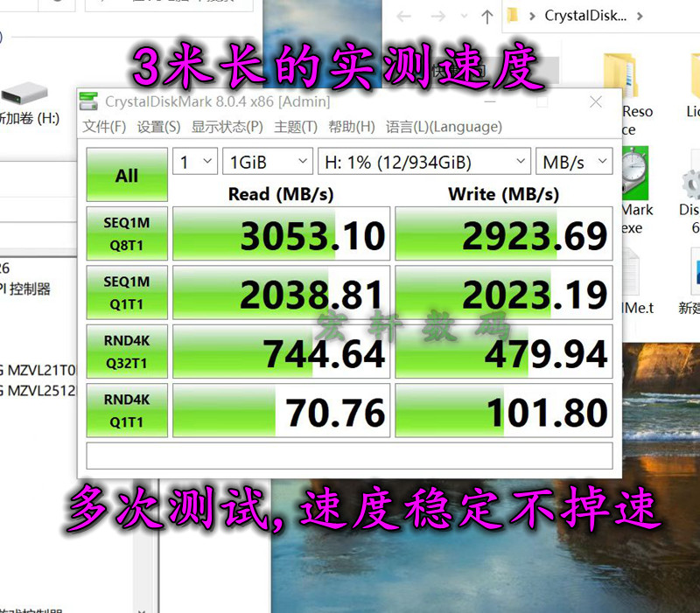This screenshot has width=700, height=613.
Task: Select the DiskMark exe stopwatch icon
Action: [634, 173]
